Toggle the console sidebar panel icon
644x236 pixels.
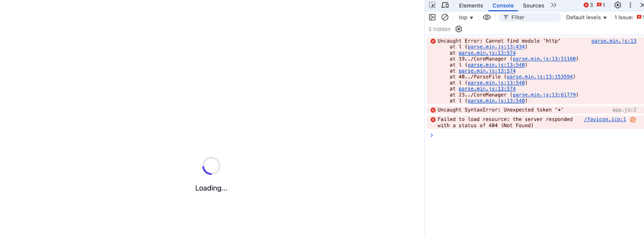pos(432,17)
